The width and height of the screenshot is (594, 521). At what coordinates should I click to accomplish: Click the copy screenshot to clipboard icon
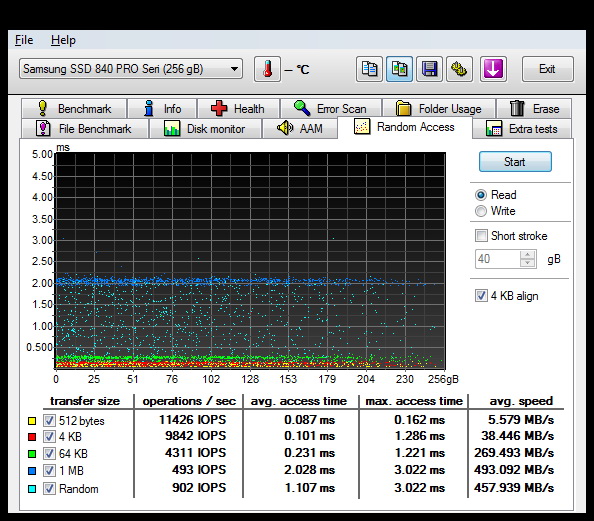(399, 69)
